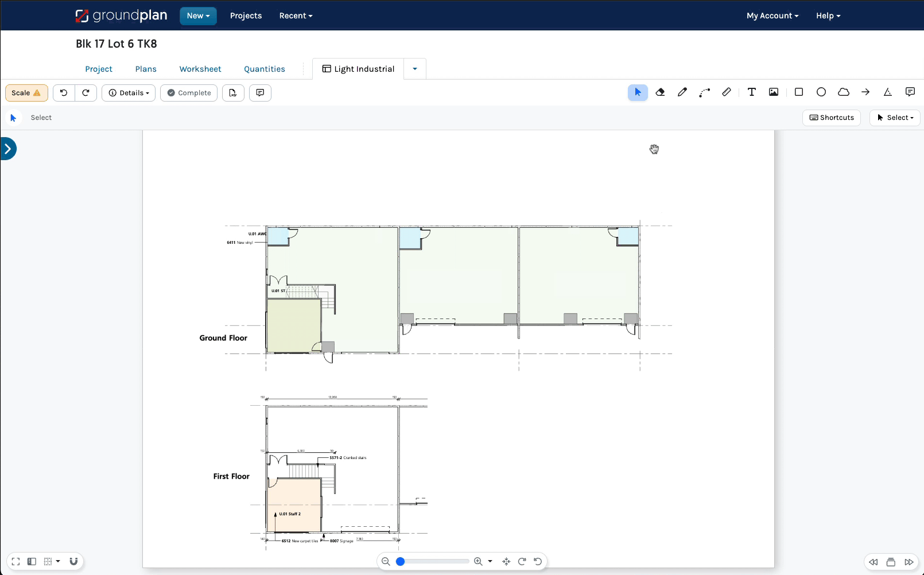This screenshot has height=575, width=924.
Task: Open the Recent dropdown
Action: (296, 16)
